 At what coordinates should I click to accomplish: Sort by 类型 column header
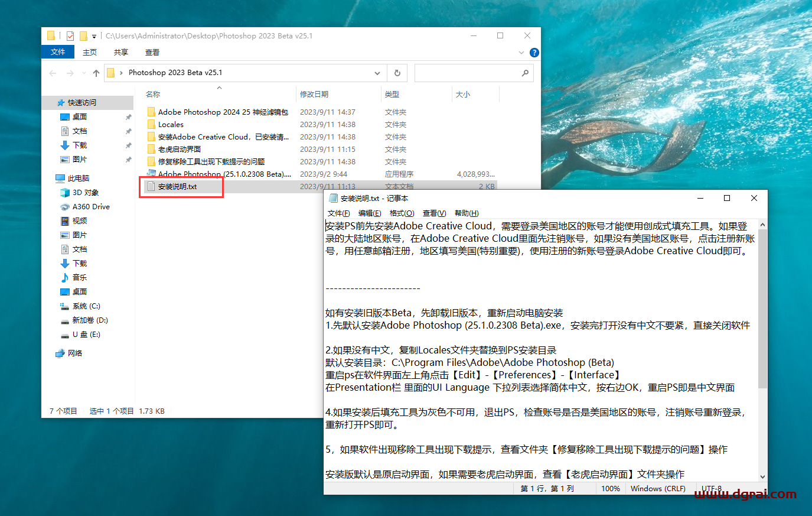[392, 94]
